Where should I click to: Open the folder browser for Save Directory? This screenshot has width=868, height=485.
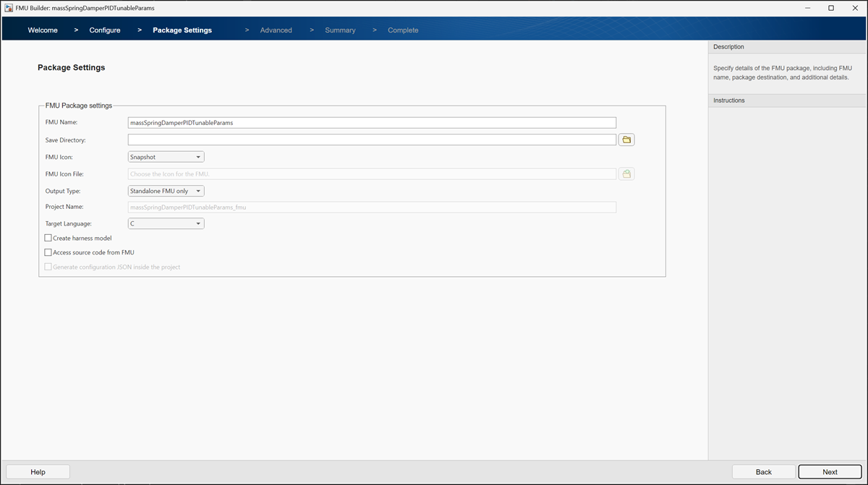(x=626, y=139)
